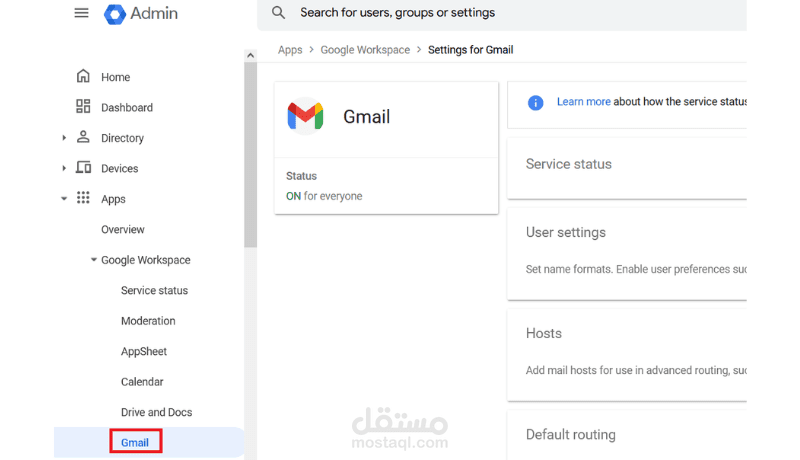The width and height of the screenshot is (800, 460).
Task: Focus the search users or settings field
Action: click(500, 13)
